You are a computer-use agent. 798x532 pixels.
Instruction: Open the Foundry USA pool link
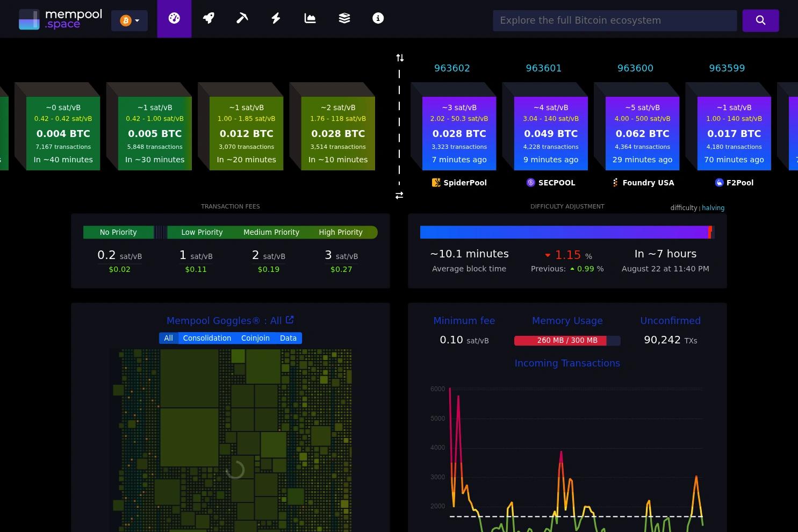point(643,183)
